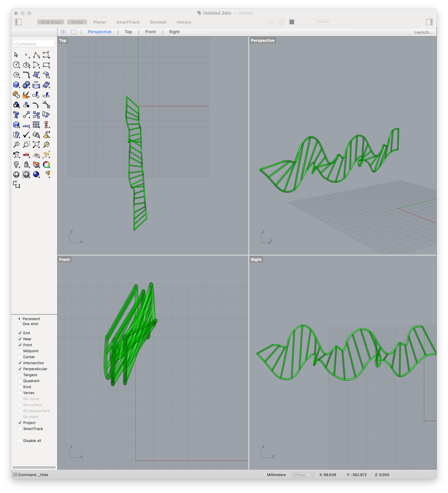Click the Zoom window tool
Screen dimensions: 448x493
26,145
